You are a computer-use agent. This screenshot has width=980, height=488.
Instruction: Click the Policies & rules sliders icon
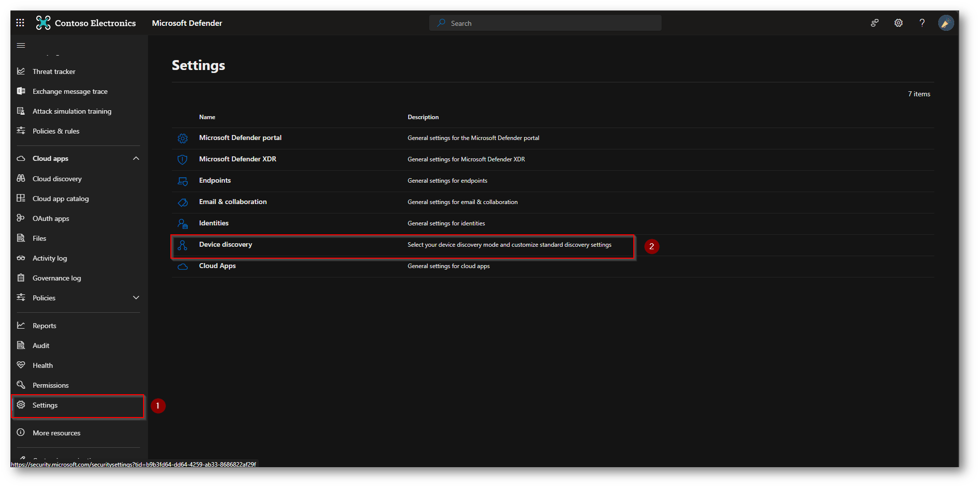21,131
